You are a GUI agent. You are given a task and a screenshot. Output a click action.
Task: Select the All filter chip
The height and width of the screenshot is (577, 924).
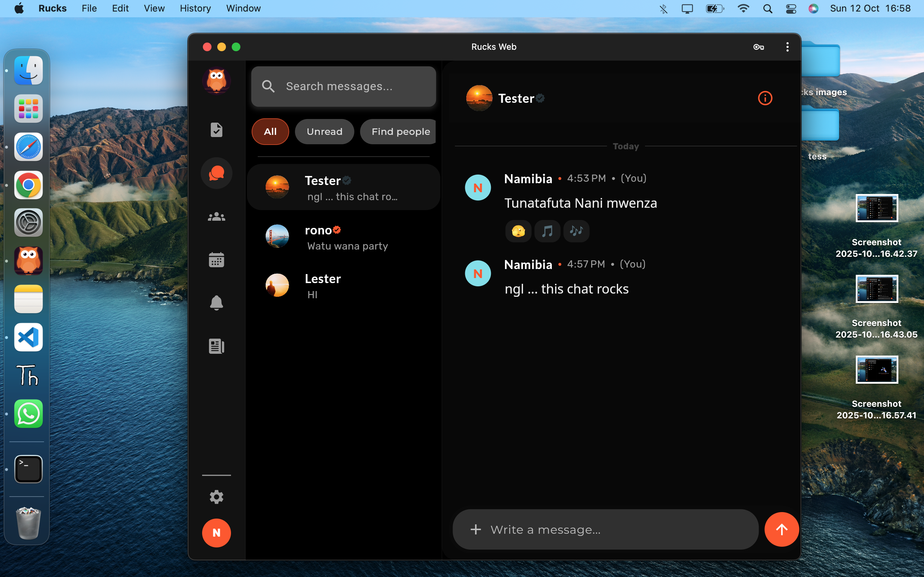[270, 132]
